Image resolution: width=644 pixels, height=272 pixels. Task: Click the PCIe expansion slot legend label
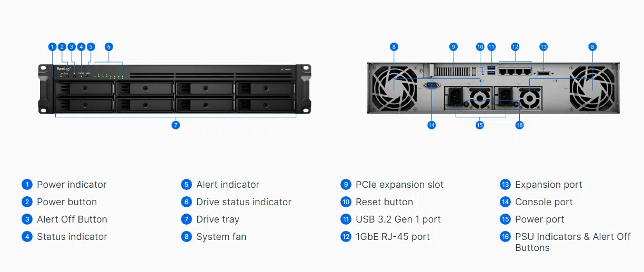coord(399,185)
